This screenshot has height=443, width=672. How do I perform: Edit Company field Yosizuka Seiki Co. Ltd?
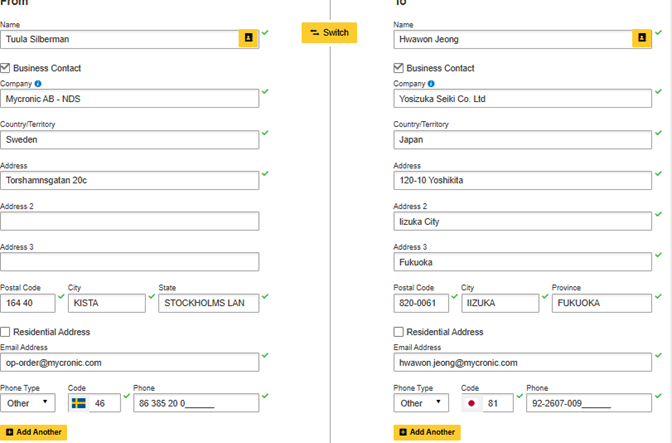pos(522,99)
